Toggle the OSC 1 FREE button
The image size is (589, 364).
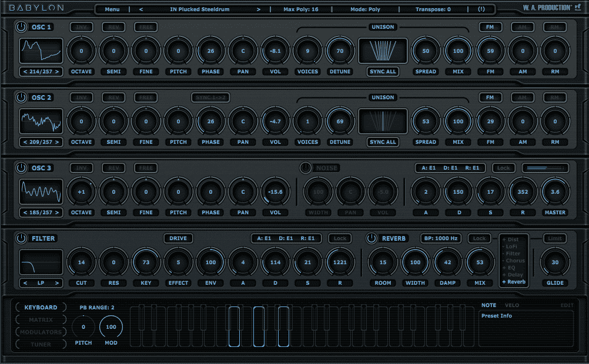pos(146,27)
